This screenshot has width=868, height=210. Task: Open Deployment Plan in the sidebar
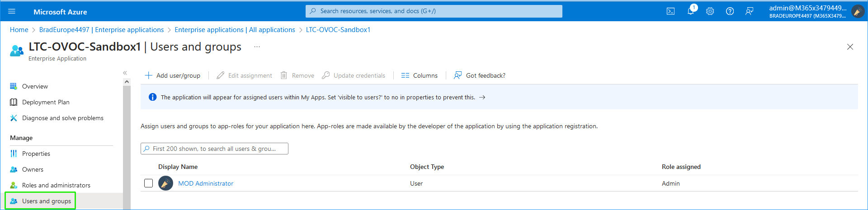point(46,102)
